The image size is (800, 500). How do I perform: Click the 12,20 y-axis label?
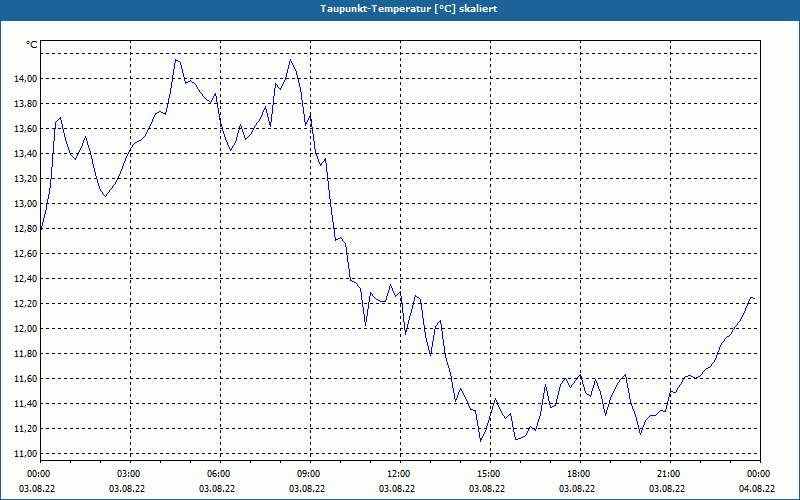[x=27, y=304]
